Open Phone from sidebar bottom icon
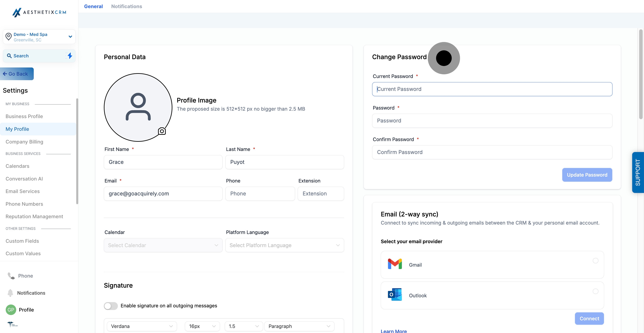This screenshot has height=333, width=644. (x=11, y=276)
